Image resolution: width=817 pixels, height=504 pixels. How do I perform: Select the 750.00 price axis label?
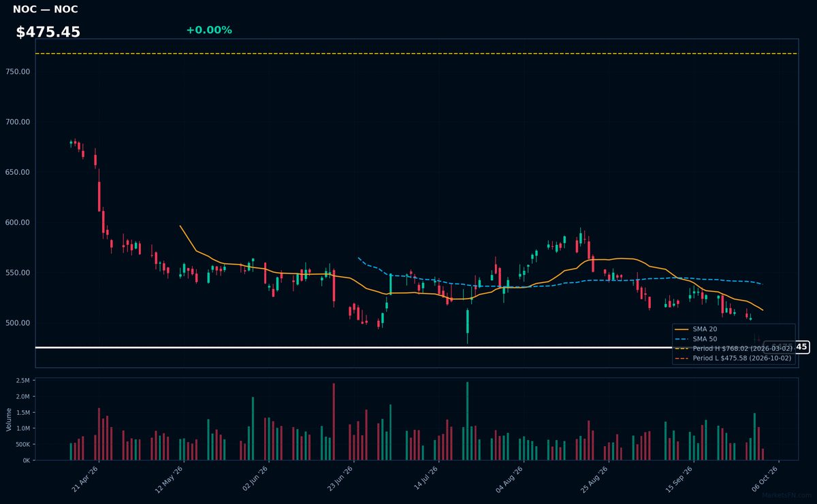pyautogui.click(x=18, y=71)
